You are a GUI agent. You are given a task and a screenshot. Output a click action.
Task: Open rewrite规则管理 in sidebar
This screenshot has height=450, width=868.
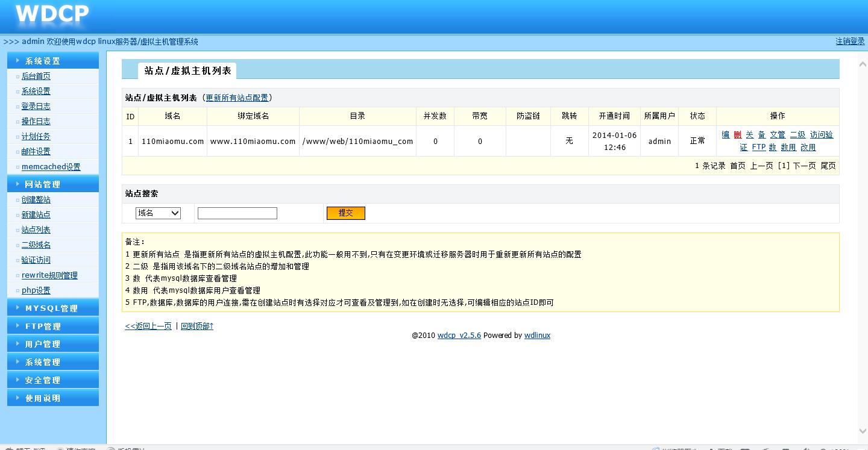49,275
